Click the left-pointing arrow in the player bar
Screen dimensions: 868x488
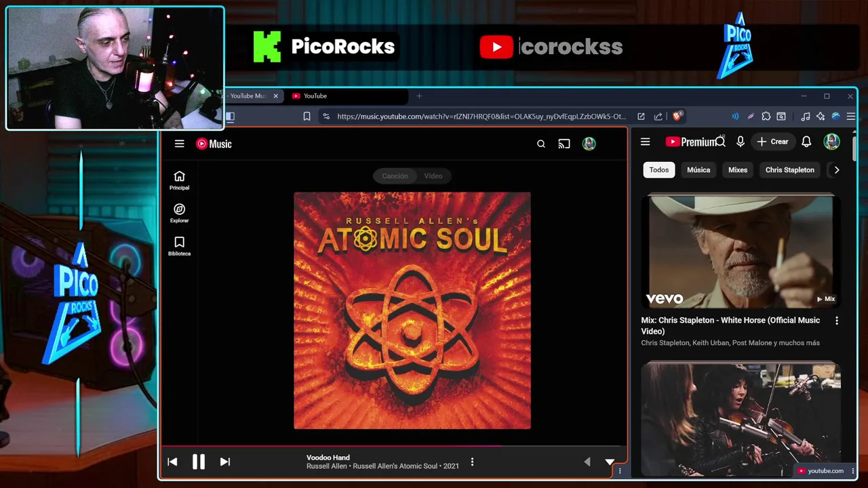(587, 462)
